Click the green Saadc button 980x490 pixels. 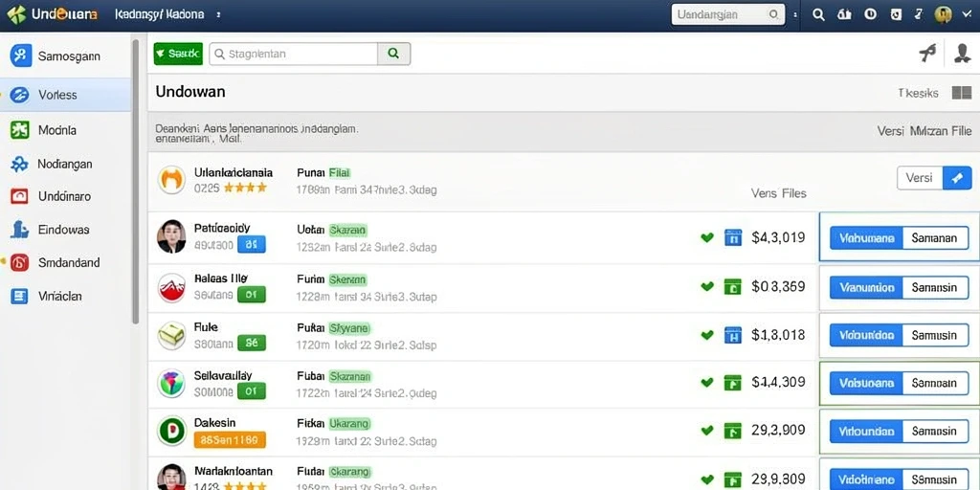178,54
